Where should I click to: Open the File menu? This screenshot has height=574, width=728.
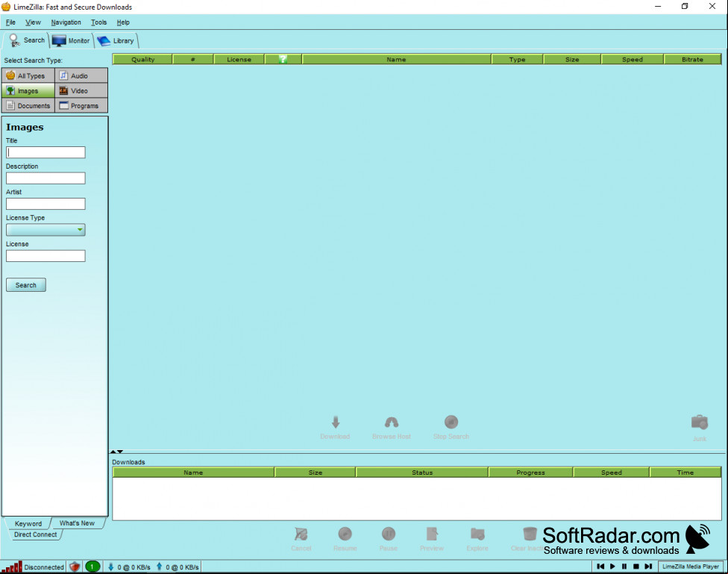(x=10, y=22)
